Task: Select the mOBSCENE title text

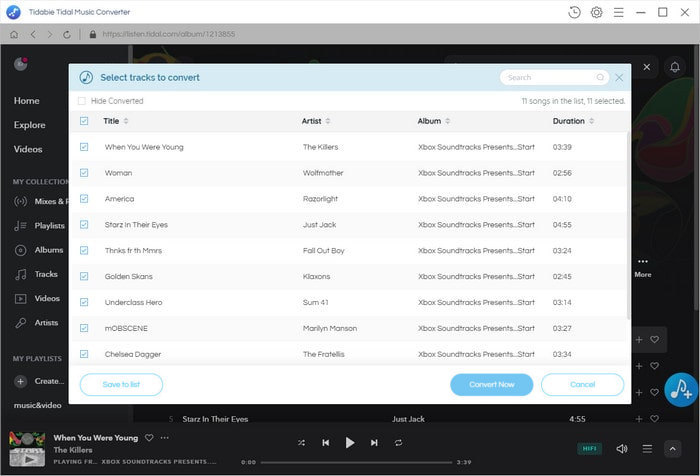Action: click(x=126, y=328)
